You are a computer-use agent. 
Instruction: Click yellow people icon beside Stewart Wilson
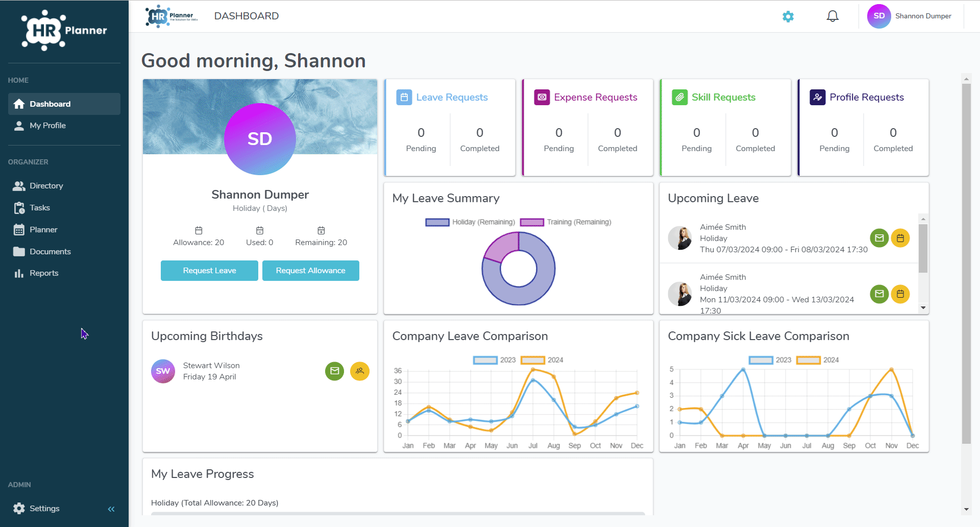pos(360,371)
